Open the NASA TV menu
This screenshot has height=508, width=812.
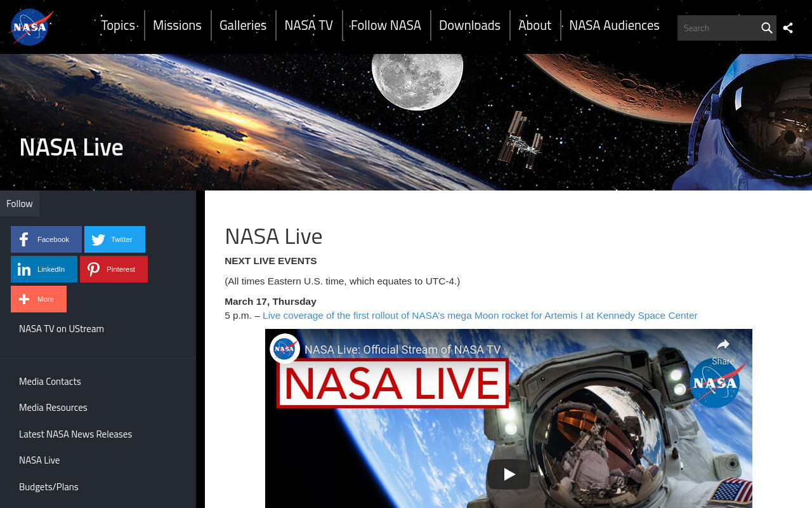pos(309,25)
